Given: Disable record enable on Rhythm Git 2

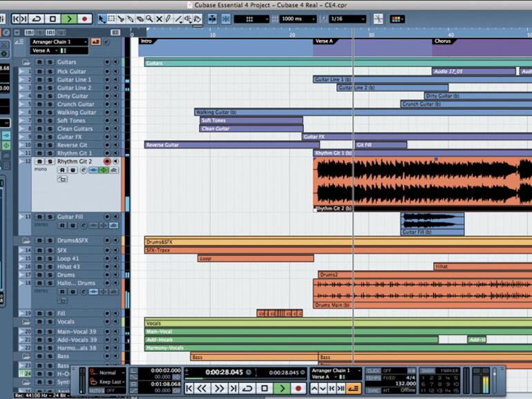Looking at the screenshot, I should coord(106,162).
